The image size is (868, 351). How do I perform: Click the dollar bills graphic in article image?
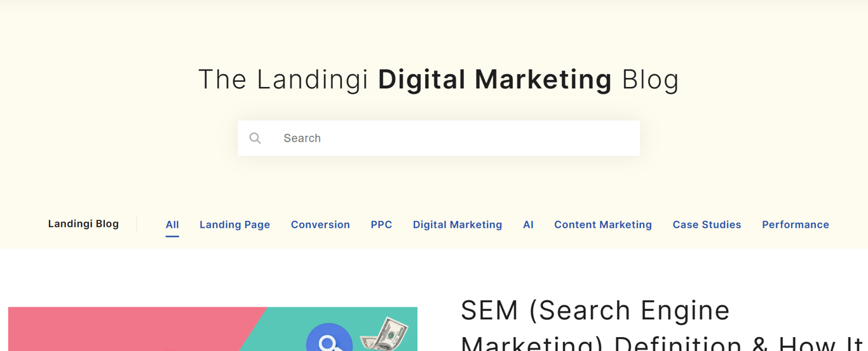[x=384, y=334]
